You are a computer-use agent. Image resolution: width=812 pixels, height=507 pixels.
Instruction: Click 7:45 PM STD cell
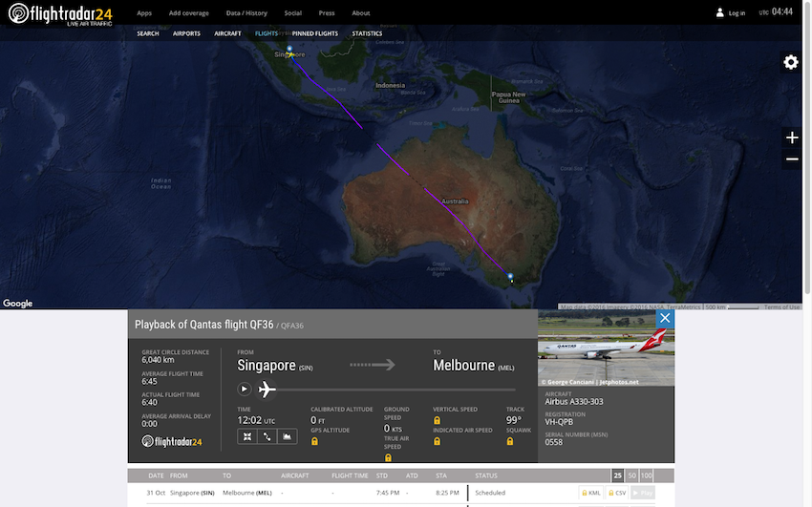click(x=388, y=493)
